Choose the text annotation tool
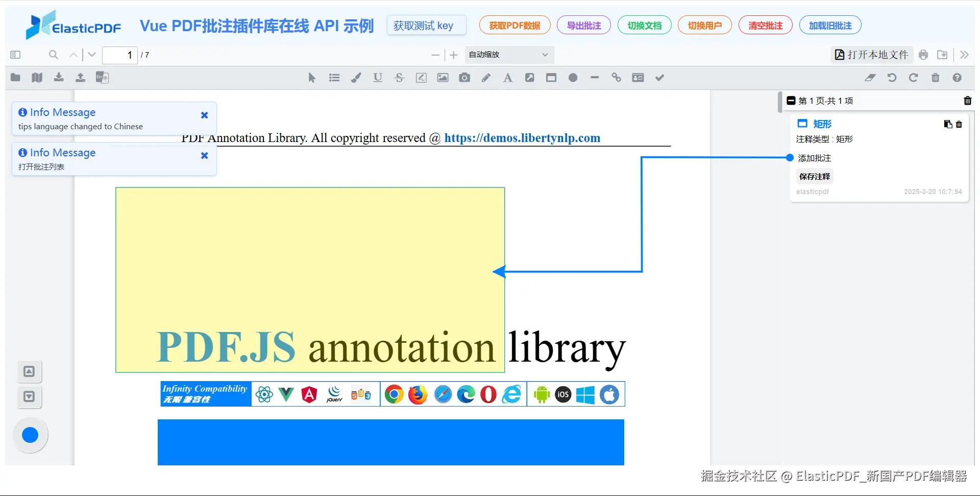980x496 pixels. coord(507,77)
